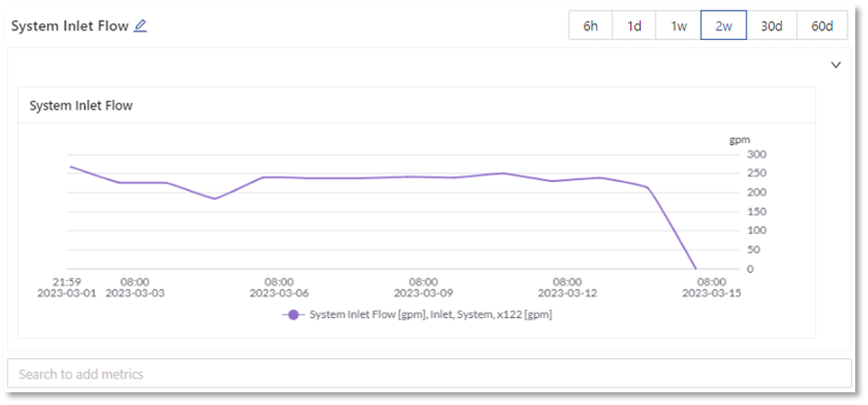
Task: Click the 2023-03-06 x-axis date label
Action: [279, 293]
